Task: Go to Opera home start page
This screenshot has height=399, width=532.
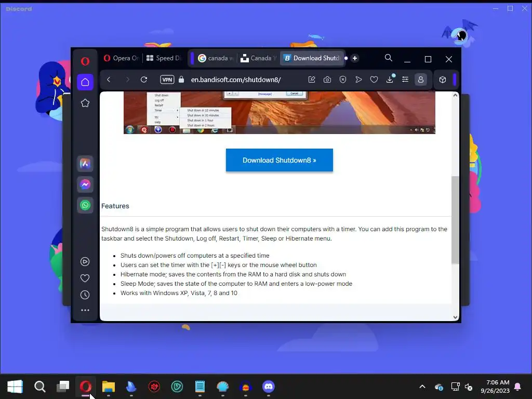Action: 85,82
